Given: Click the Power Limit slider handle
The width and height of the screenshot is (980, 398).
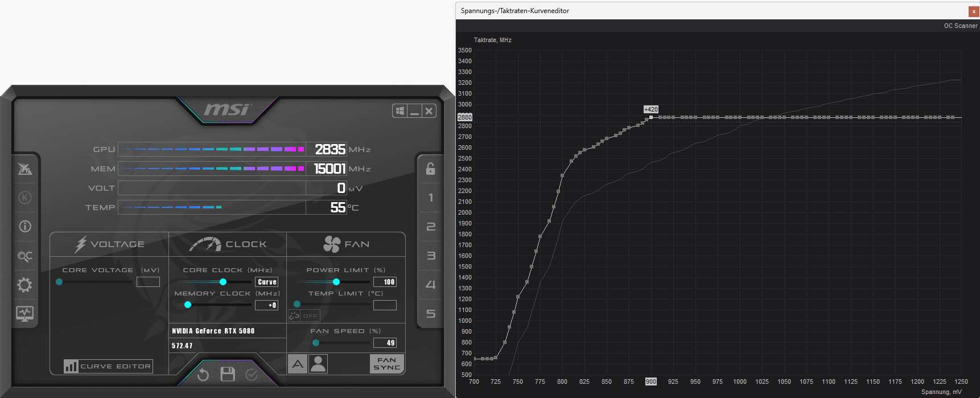Looking at the screenshot, I should (336, 282).
